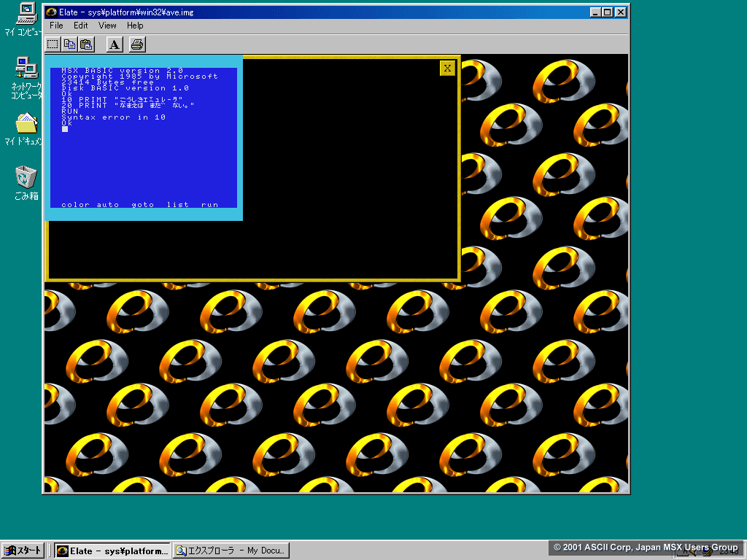The width and height of the screenshot is (747, 560).
Task: Click the 'auto' function key label
Action: click(x=108, y=205)
